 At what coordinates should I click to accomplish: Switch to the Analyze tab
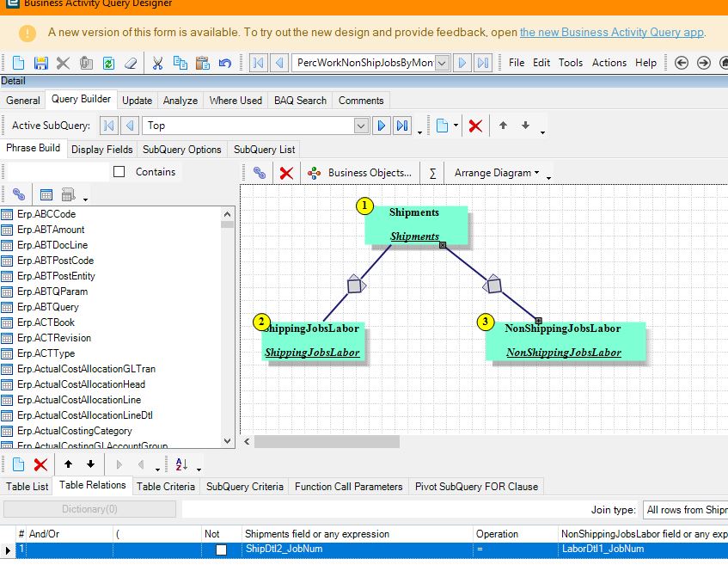[180, 101]
